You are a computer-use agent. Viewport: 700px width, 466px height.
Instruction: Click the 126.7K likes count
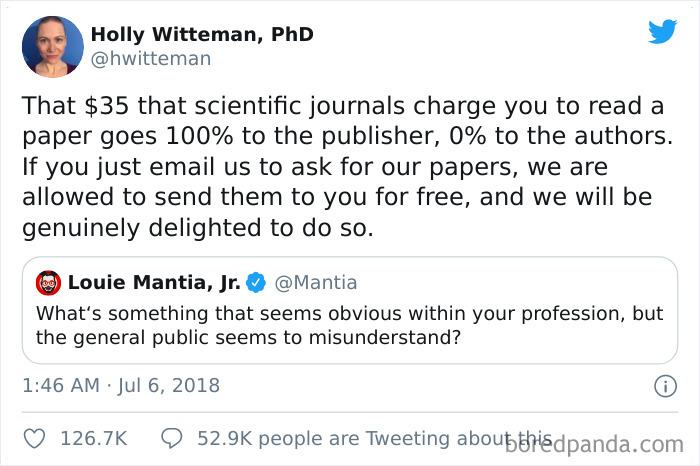93,438
